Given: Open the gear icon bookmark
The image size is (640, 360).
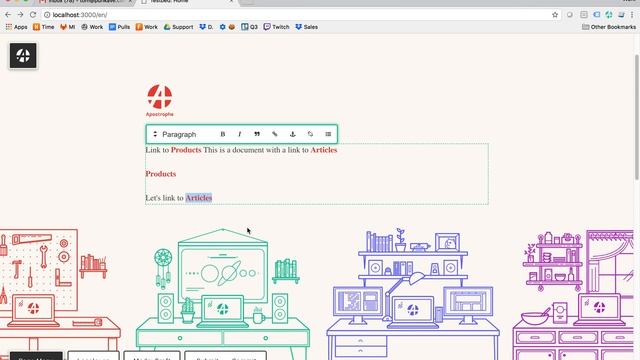Looking at the screenshot, I should [x=222, y=27].
